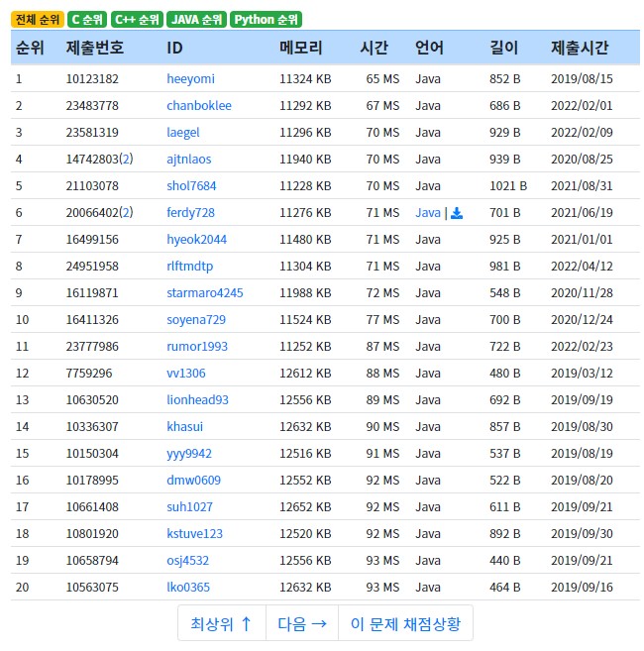Viewport: 644px width, 651px height.
Task: Select memory value 12612 KB
Action: click(305, 373)
